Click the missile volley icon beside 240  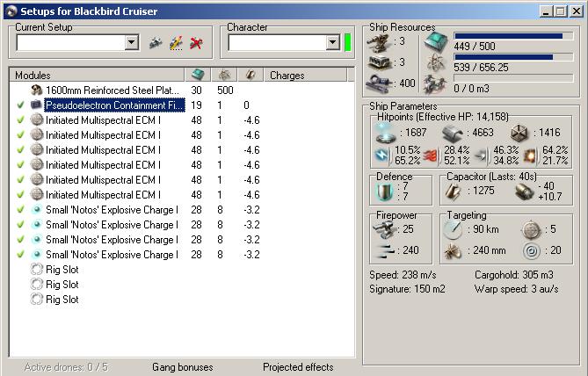pyautogui.click(x=384, y=250)
